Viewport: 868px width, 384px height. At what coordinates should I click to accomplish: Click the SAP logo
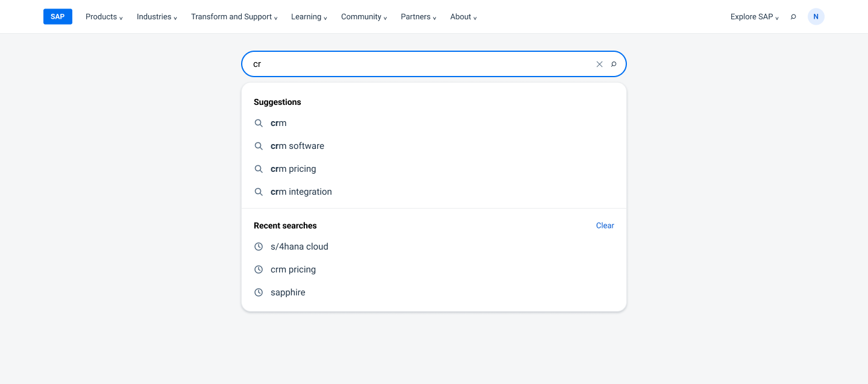58,17
